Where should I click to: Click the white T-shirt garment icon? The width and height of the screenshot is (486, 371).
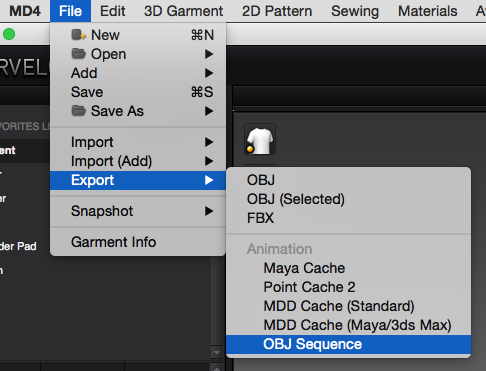click(260, 140)
